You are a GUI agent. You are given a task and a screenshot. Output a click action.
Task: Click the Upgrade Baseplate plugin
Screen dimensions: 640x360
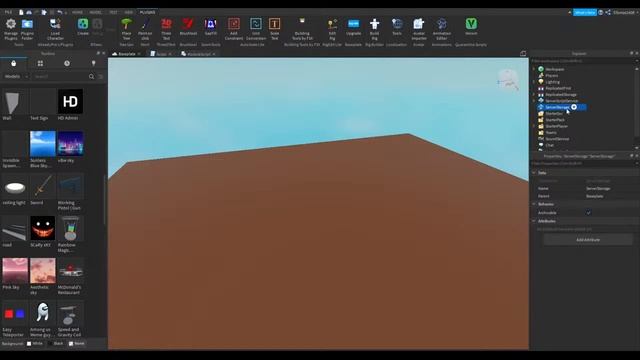353,27
